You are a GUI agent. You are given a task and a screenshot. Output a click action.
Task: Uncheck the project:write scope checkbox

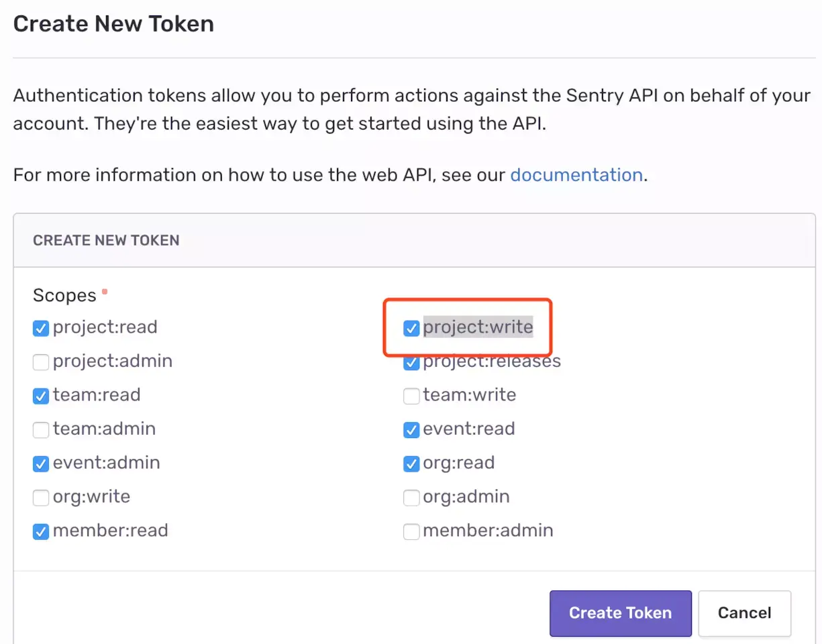[411, 329]
